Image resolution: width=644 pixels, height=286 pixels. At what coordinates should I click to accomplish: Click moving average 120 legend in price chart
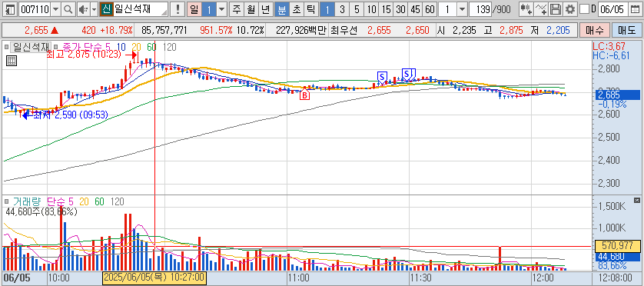click(x=170, y=47)
